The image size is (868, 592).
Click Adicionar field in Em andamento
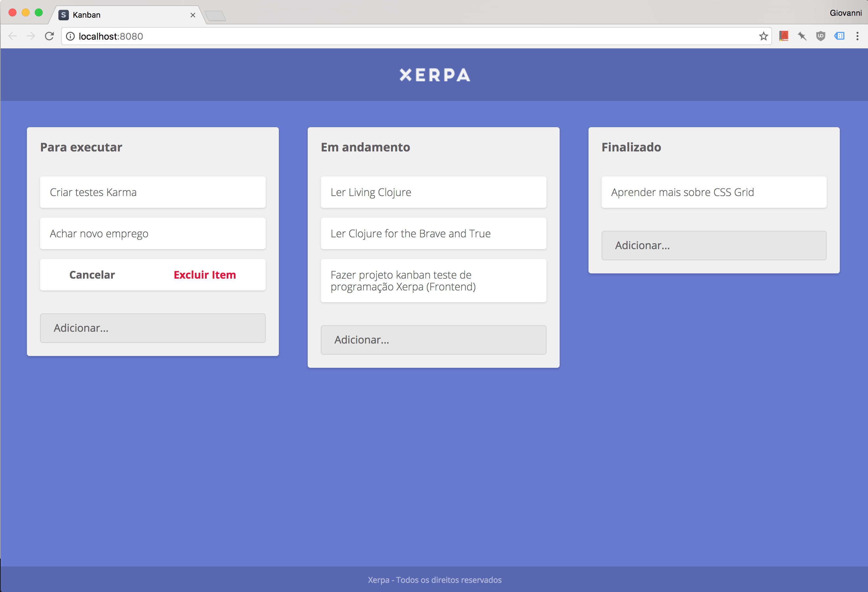433,340
